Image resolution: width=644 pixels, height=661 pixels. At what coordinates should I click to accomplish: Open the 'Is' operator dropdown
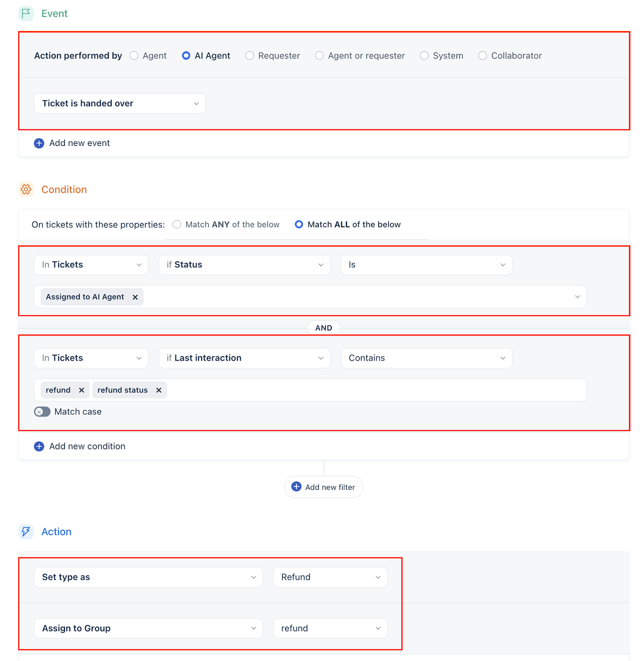coord(426,265)
